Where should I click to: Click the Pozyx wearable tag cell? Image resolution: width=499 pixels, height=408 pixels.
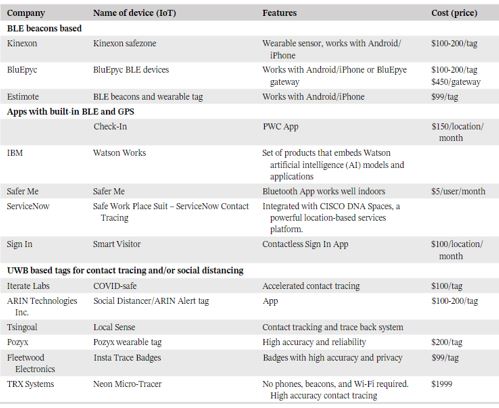(x=127, y=342)
